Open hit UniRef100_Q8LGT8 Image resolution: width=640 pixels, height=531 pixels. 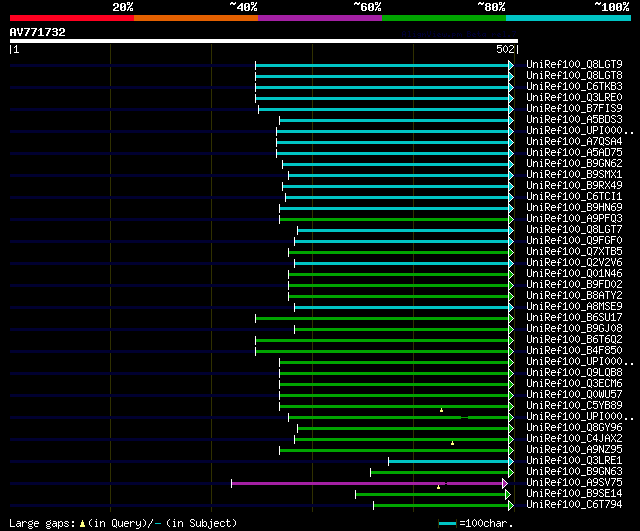(574, 76)
